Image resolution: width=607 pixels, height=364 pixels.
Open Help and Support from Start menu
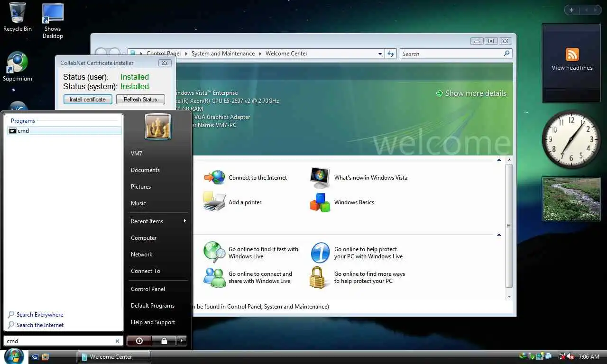[153, 322]
